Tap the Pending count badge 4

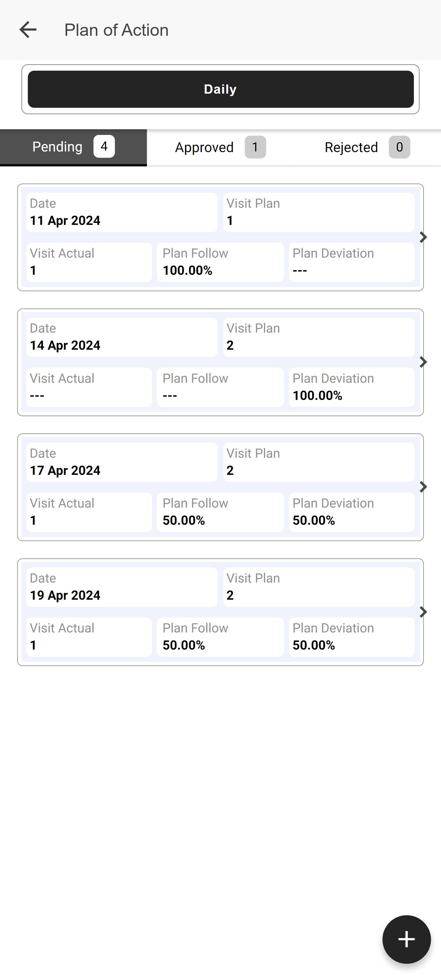104,147
